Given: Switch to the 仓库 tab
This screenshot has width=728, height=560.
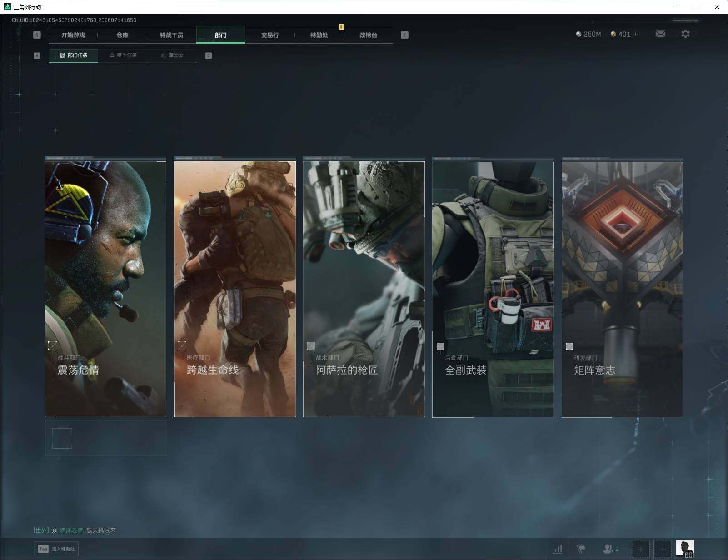Looking at the screenshot, I should click(122, 35).
